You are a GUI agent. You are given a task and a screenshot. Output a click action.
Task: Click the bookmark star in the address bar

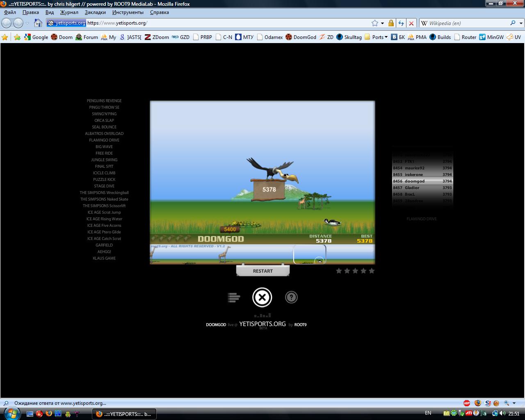point(374,23)
